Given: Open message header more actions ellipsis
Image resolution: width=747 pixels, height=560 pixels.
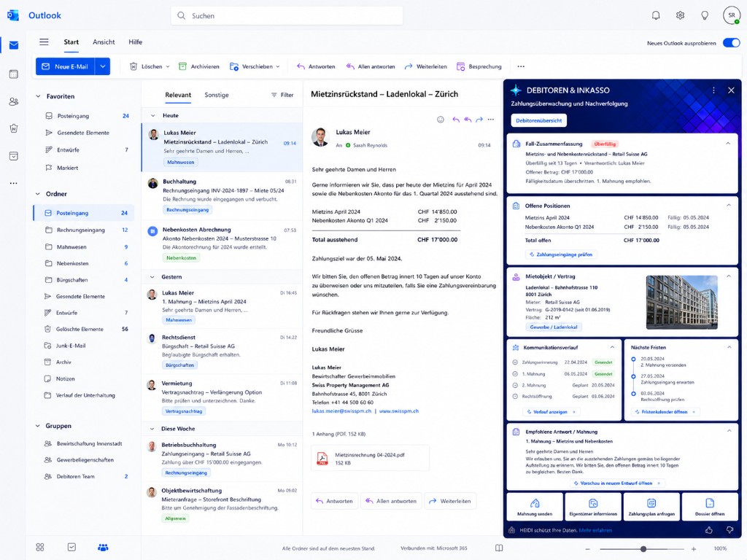Looking at the screenshot, I should pyautogui.click(x=491, y=120).
